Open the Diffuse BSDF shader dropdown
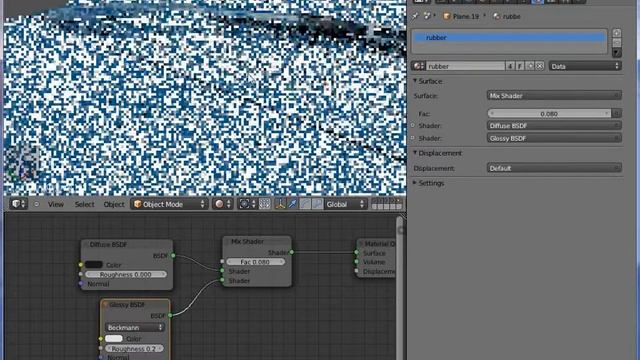The width and height of the screenshot is (640, 360). (554, 126)
